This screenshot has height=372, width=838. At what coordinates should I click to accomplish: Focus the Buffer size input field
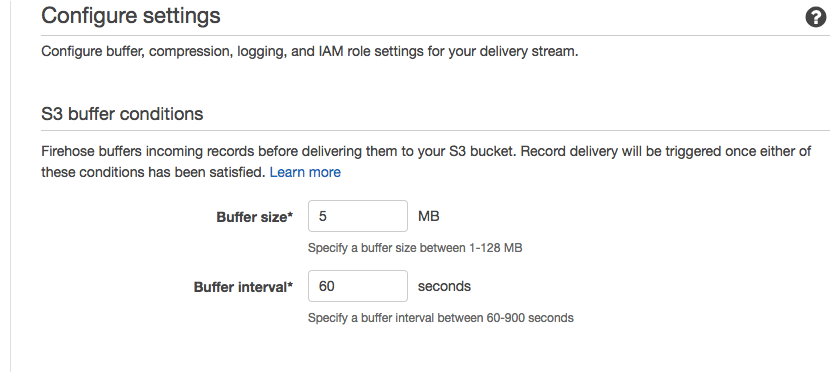tap(358, 216)
